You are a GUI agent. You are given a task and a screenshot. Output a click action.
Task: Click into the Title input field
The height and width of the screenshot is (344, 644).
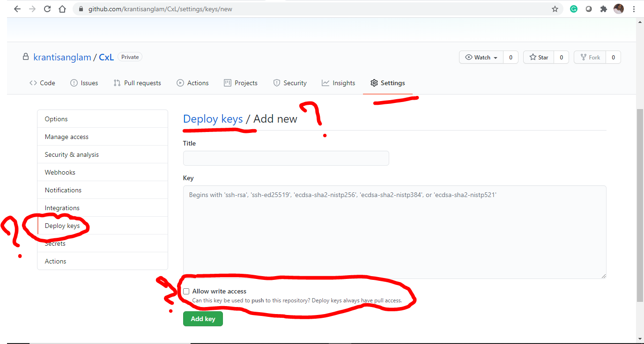(x=286, y=158)
